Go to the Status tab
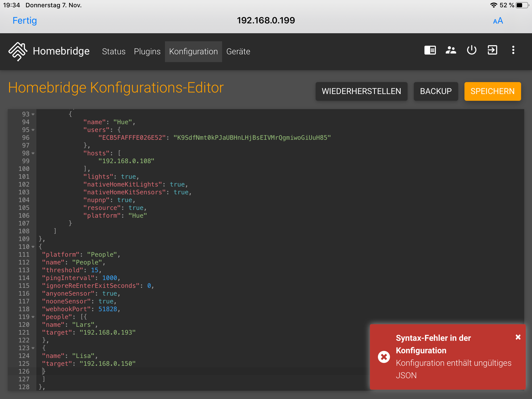Screen dimensions: 532x399 click(x=114, y=51)
